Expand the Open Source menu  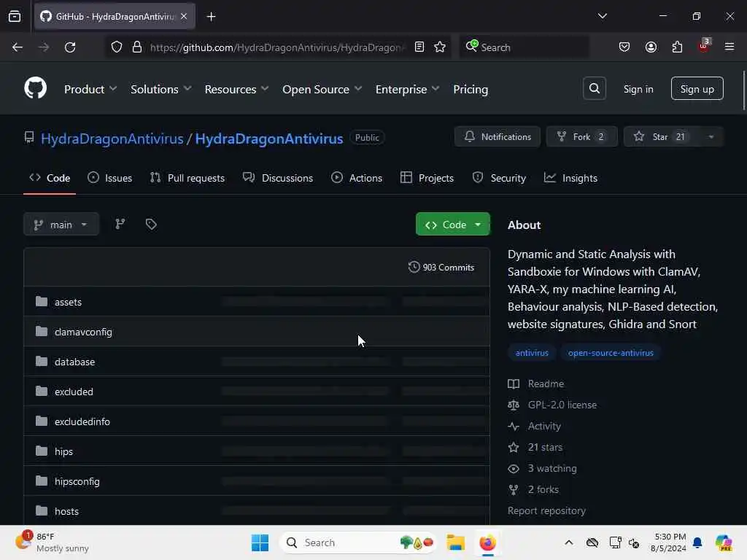(322, 89)
